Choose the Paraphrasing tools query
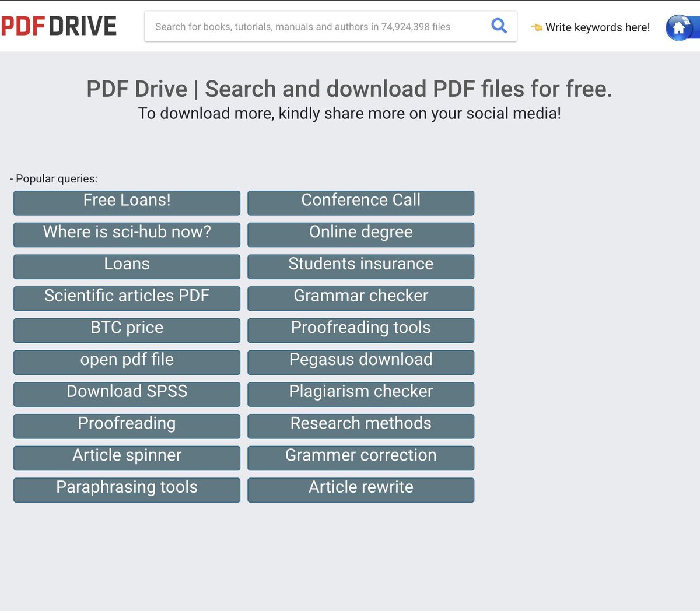This screenshot has width=700, height=611. 127,490
